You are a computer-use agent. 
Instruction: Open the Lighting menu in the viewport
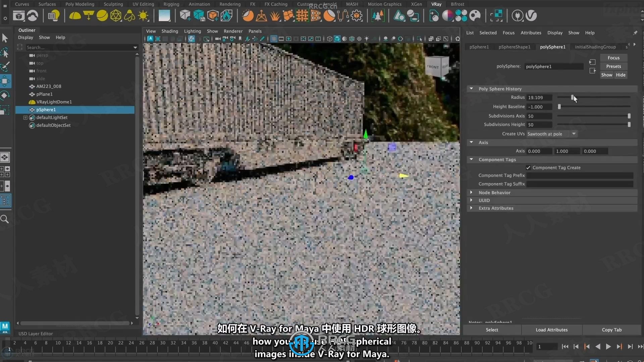(x=193, y=31)
